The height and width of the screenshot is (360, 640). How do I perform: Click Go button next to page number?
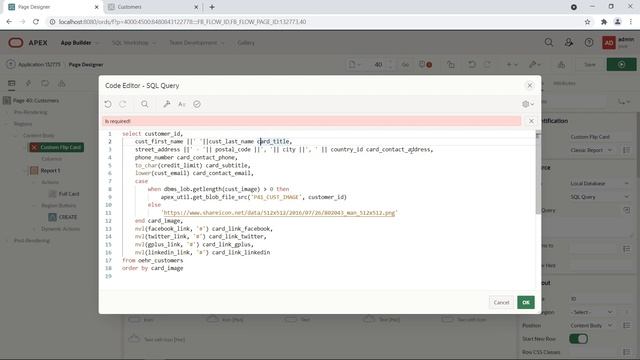click(x=405, y=64)
